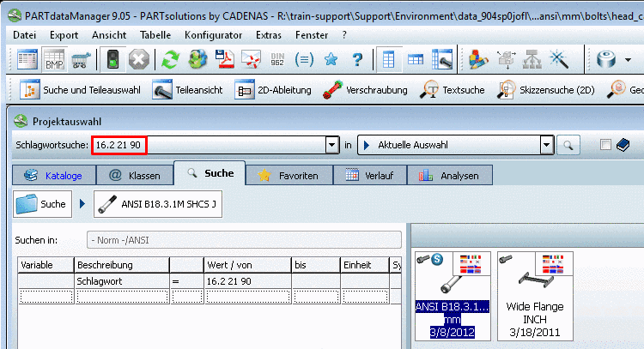Switch to the Analysen tab
Image resolution: width=644 pixels, height=349 pixels.
click(449, 176)
